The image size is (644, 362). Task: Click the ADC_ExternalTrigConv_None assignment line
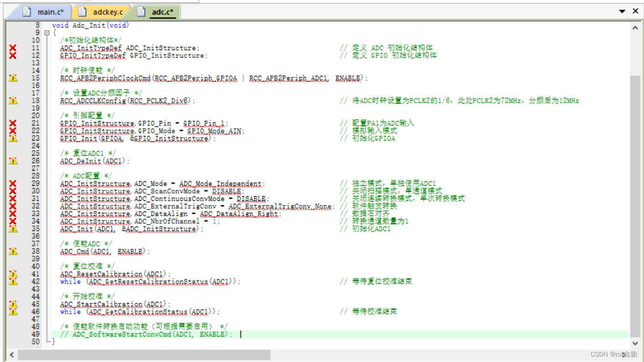click(x=197, y=206)
